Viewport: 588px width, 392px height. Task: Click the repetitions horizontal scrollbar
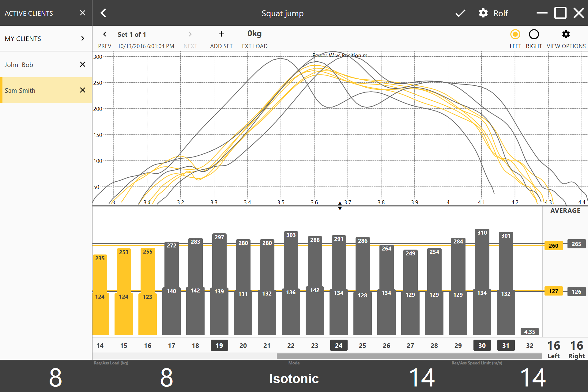[409, 356]
